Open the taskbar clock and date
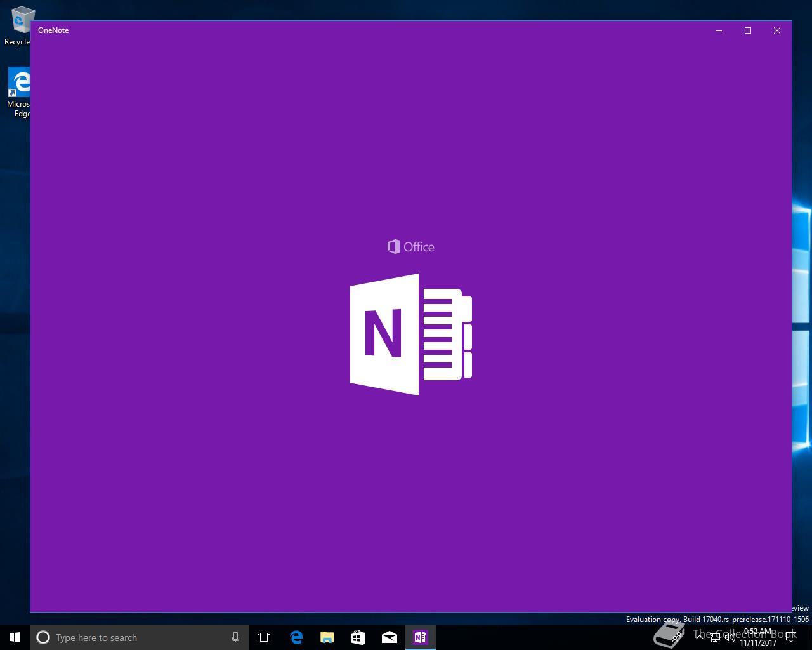Screen dimensions: 812x650 coord(758,637)
